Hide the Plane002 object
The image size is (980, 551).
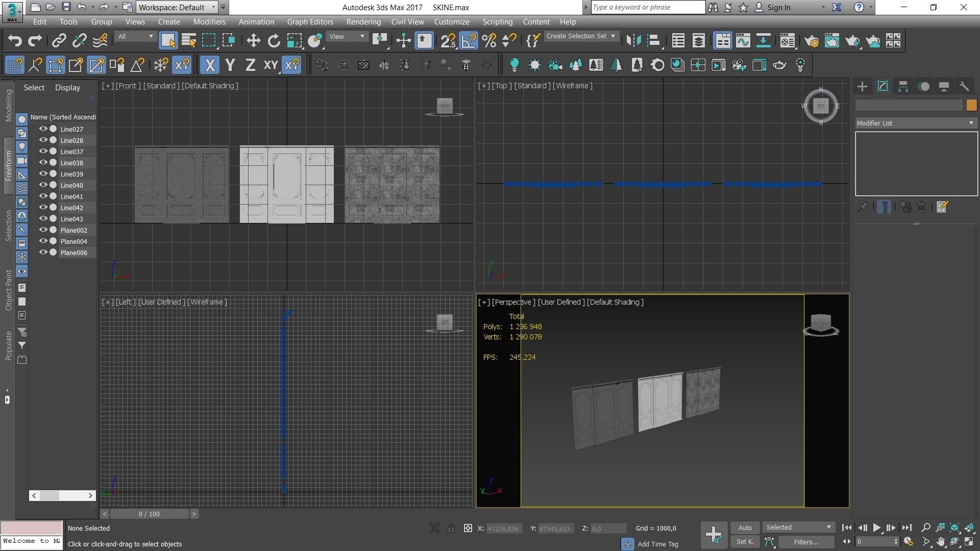[43, 230]
